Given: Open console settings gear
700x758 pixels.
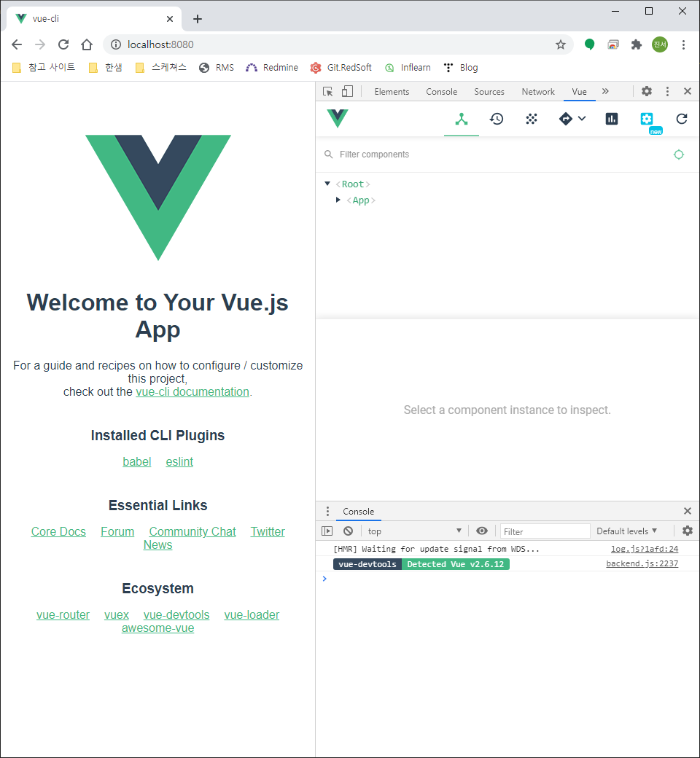Looking at the screenshot, I should coord(688,531).
